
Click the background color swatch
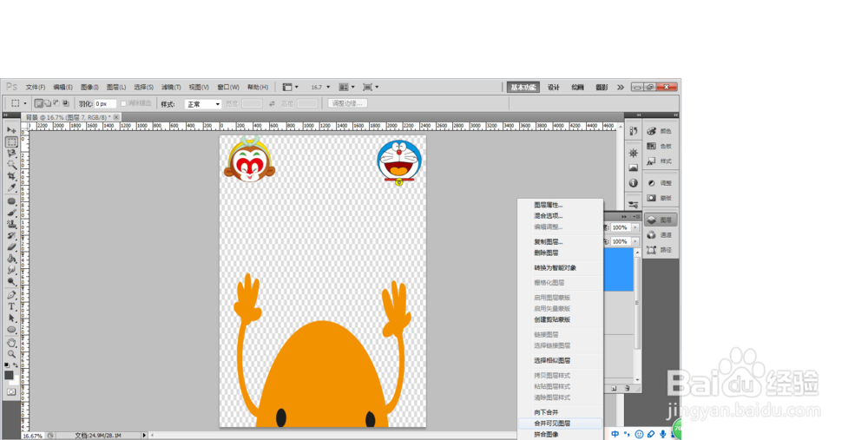(x=15, y=381)
